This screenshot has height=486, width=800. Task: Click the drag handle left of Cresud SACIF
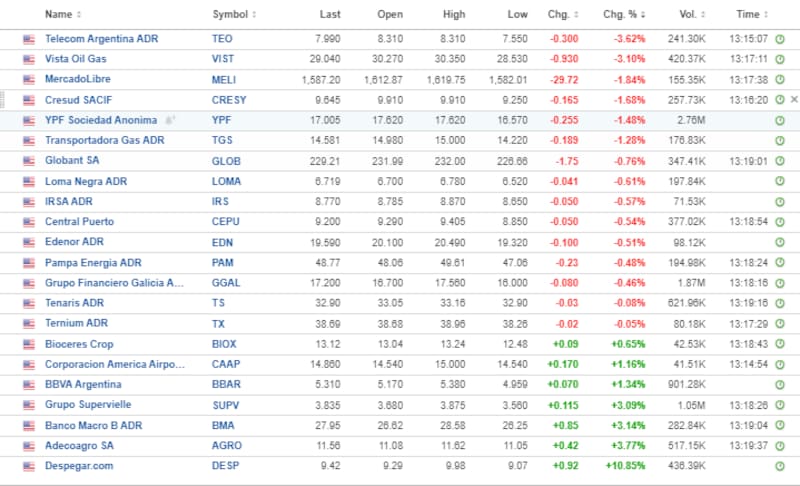point(4,100)
